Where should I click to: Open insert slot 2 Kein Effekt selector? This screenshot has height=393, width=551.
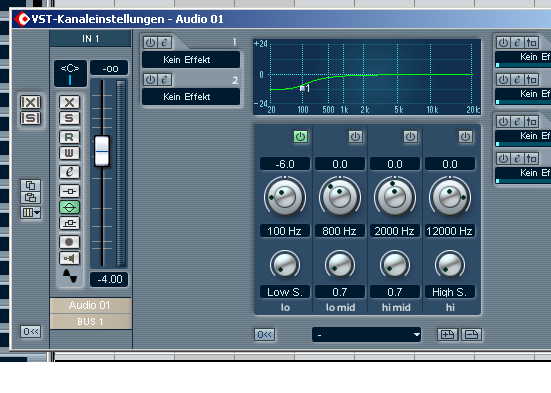[191, 96]
